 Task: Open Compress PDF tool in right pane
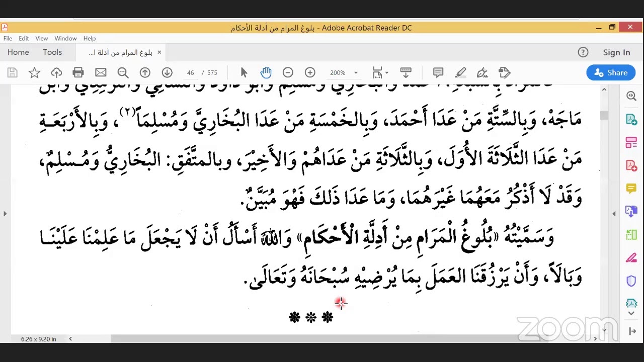click(x=631, y=303)
